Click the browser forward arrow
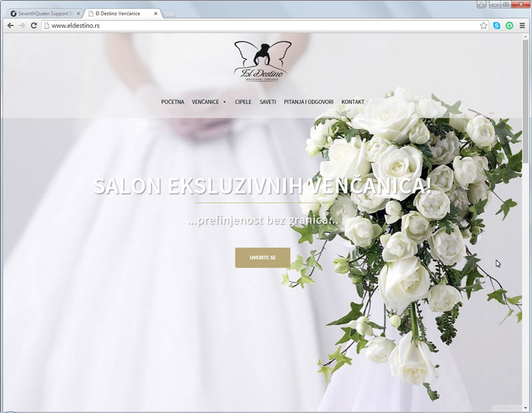 [22, 25]
